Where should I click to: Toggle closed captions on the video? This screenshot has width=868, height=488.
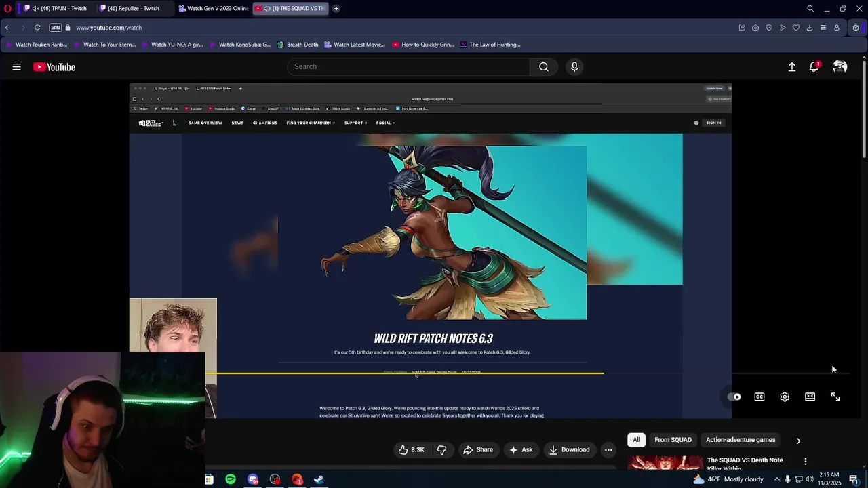click(759, 397)
